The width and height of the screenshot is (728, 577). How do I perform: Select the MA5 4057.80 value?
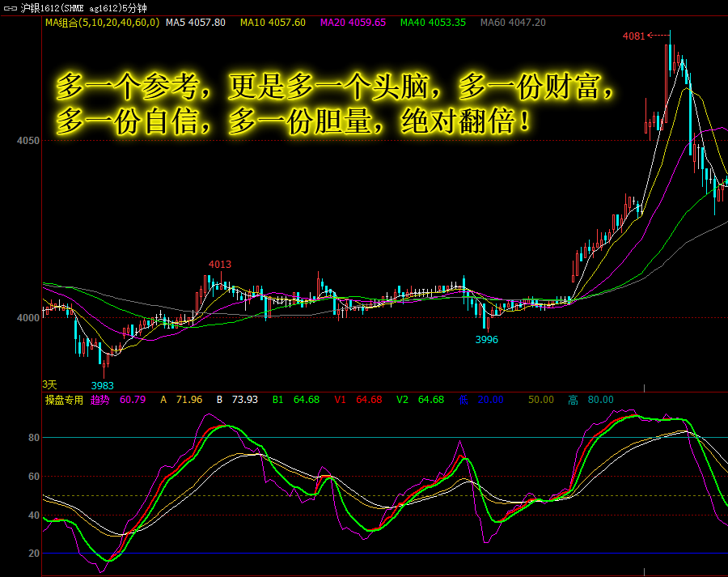pos(196,23)
